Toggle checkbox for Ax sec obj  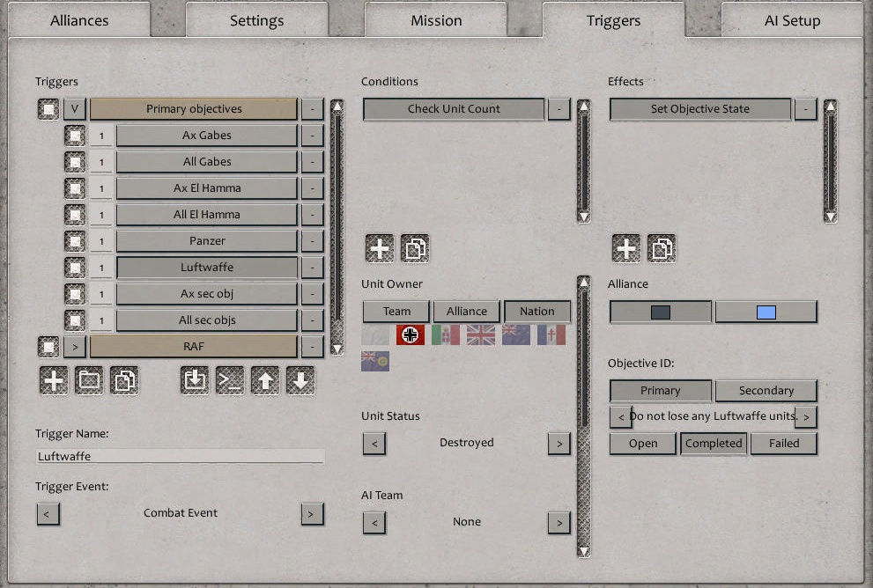coord(75,294)
